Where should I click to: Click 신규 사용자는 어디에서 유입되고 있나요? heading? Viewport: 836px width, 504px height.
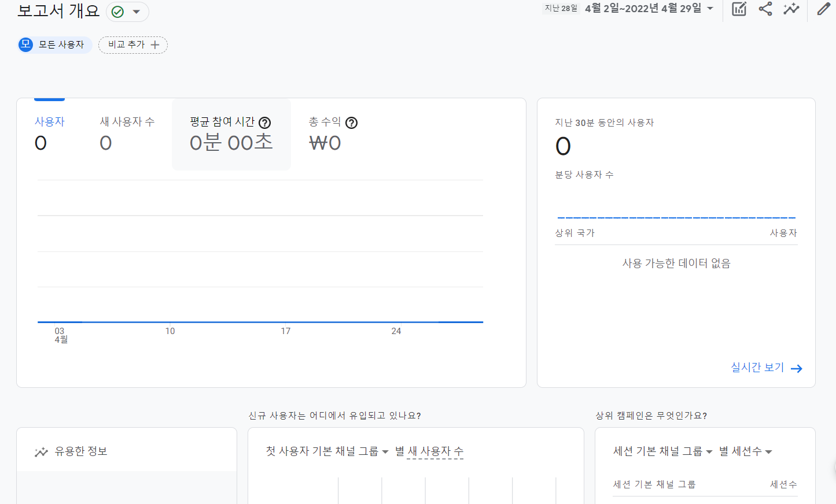334,416
